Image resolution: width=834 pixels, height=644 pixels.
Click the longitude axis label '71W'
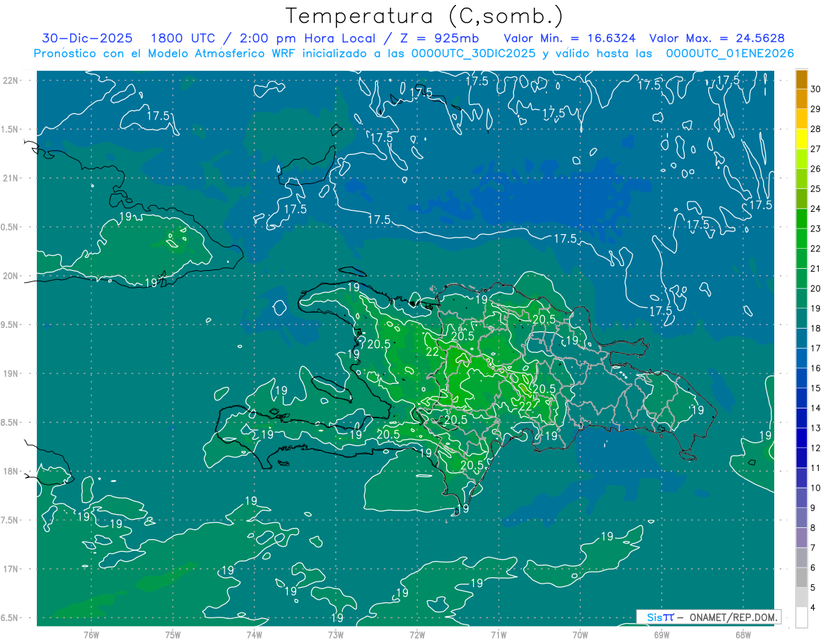(x=498, y=634)
